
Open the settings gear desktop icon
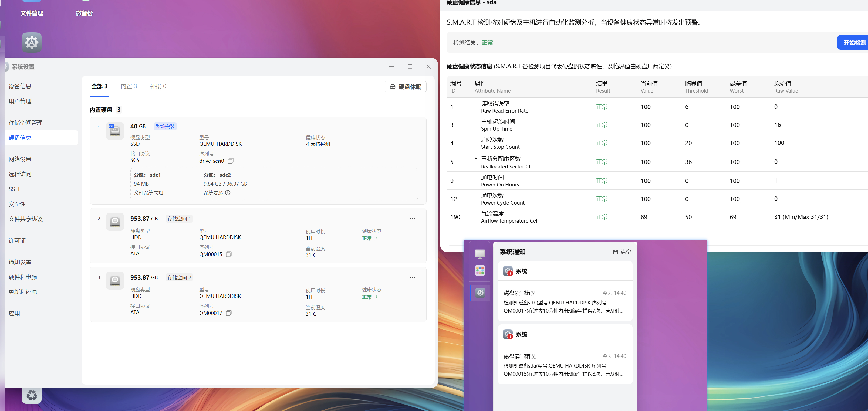coord(32,42)
